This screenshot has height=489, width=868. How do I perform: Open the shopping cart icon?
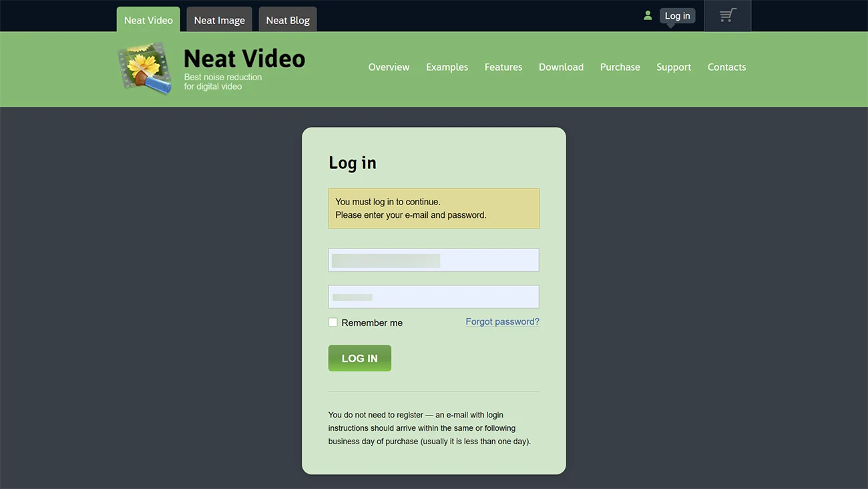[x=727, y=15]
